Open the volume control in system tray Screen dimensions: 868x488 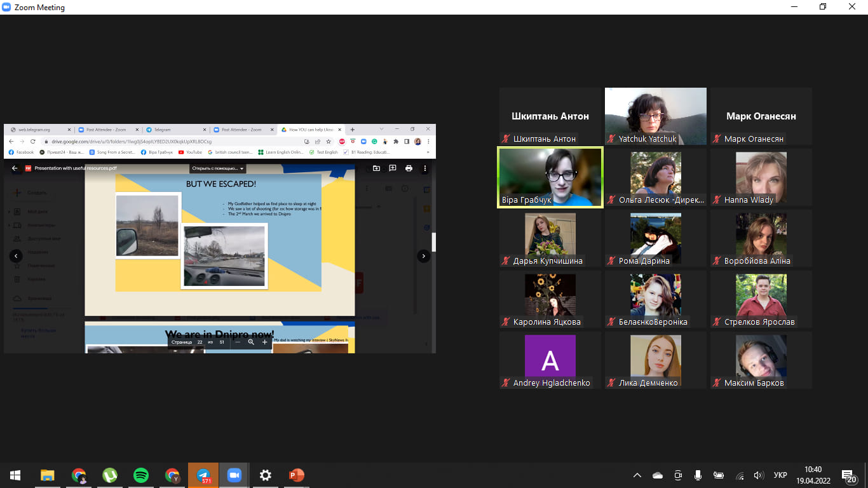point(758,475)
